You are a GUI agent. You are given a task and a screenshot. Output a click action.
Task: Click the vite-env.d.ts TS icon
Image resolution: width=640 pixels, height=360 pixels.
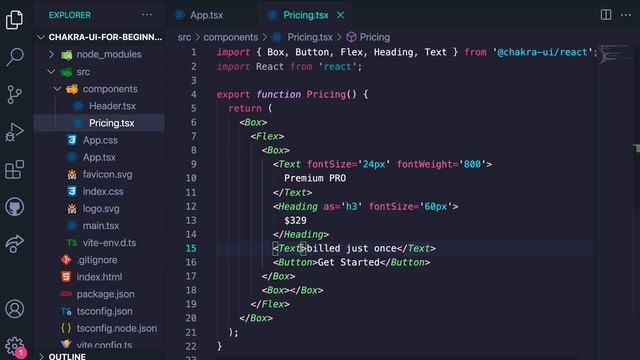72,243
